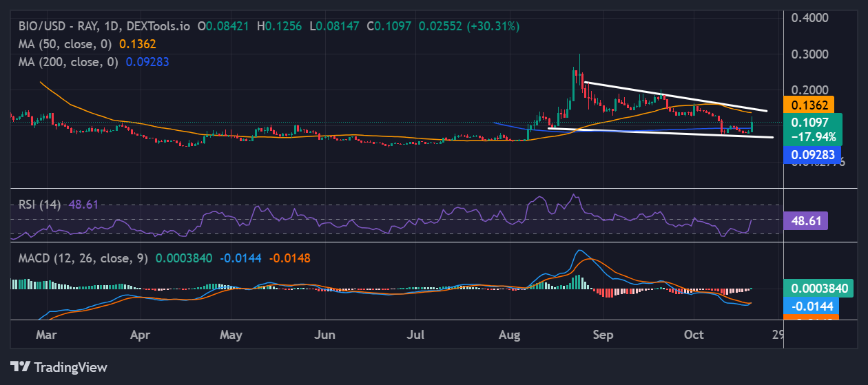
Task: Click the green 0.0003840 MACD value tag
Action: 818,288
